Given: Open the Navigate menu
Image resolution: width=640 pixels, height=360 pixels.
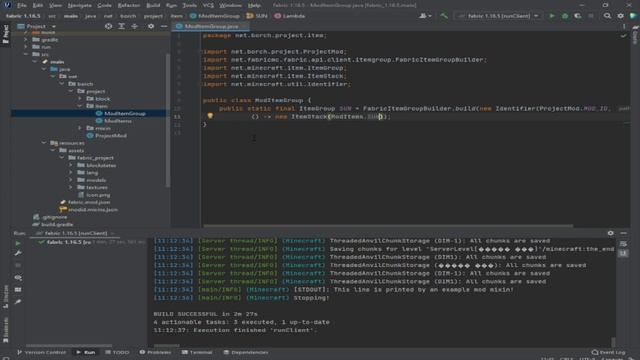Looking at the screenshot, I should pos(79,5).
